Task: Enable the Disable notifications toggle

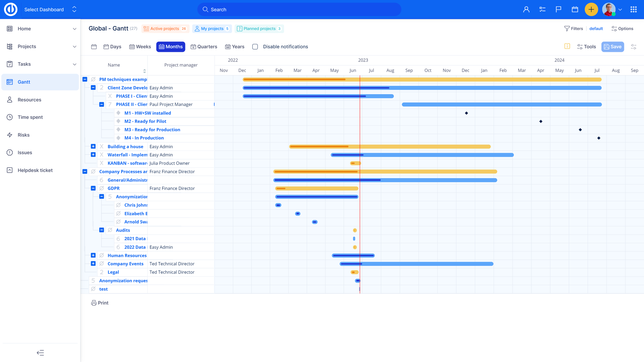Action: pos(255,47)
